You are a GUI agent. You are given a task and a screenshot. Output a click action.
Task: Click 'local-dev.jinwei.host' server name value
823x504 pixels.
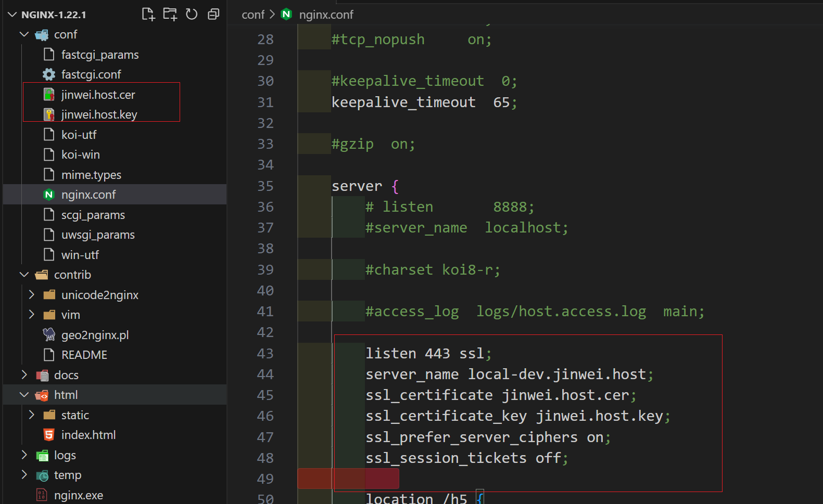[556, 374]
